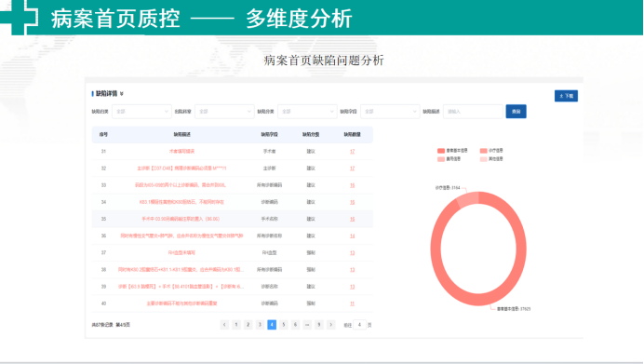Click the '手术名称' field cell in row 35
The image size is (644, 364).
(270, 219)
